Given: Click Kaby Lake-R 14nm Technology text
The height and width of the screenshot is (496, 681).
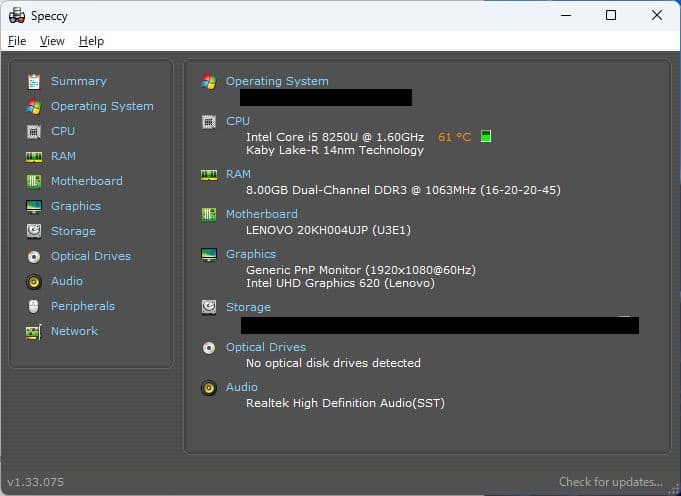Looking at the screenshot, I should pos(335,150).
